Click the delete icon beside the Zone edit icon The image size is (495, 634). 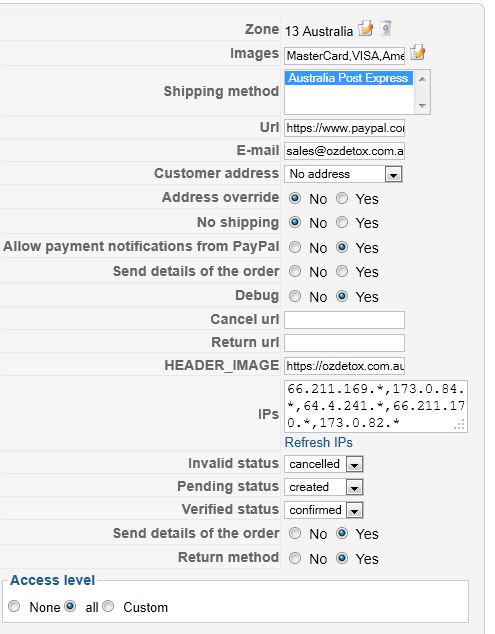click(x=386, y=29)
